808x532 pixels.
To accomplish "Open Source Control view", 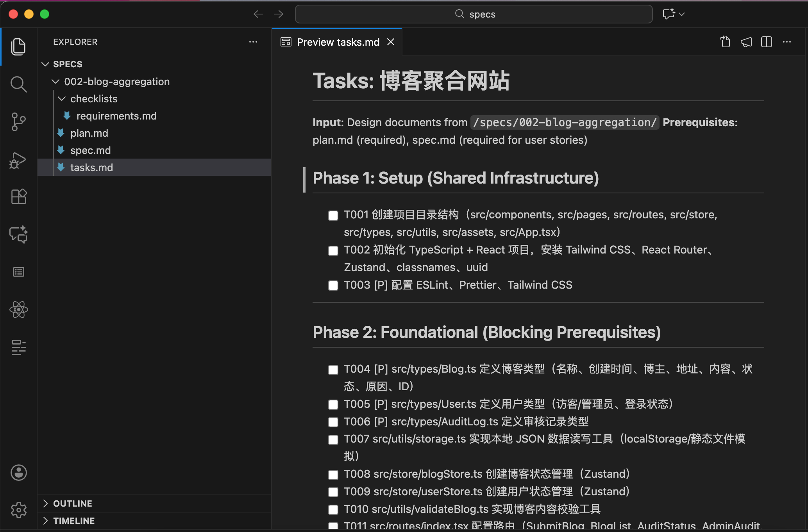I will point(18,122).
